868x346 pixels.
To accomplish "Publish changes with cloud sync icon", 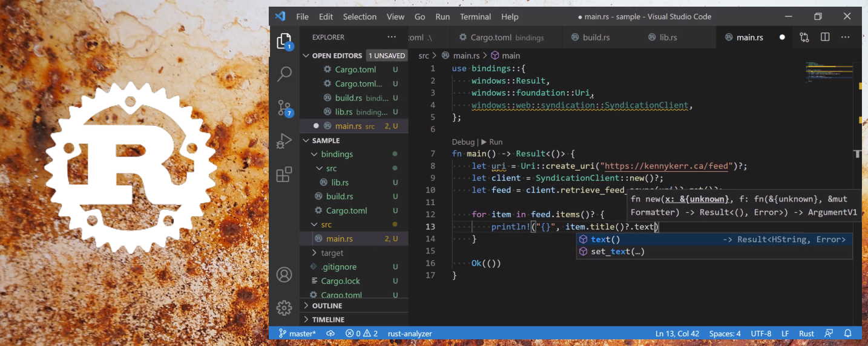I will (x=330, y=333).
